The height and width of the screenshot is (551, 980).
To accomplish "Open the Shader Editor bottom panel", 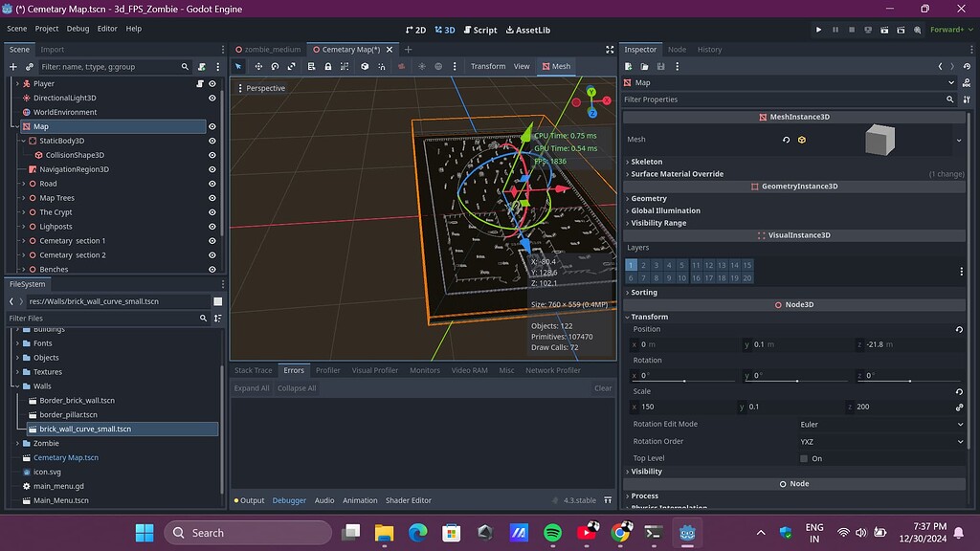I will [408, 500].
